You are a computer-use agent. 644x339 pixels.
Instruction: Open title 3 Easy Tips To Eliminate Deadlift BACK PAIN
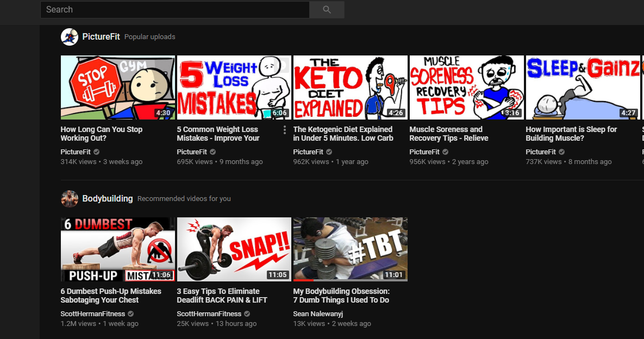pos(222,296)
